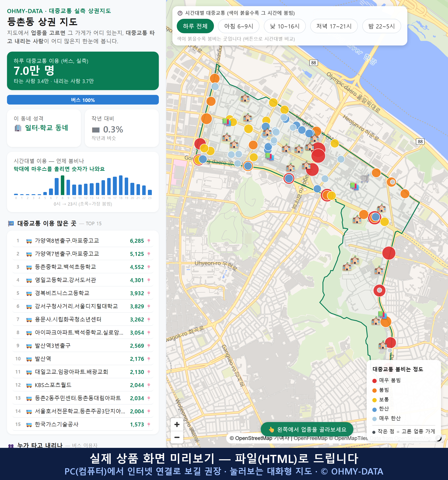448x480 pixels.
Task: Click pin icon for KBS스포츠월드
Action: [x=149, y=385]
